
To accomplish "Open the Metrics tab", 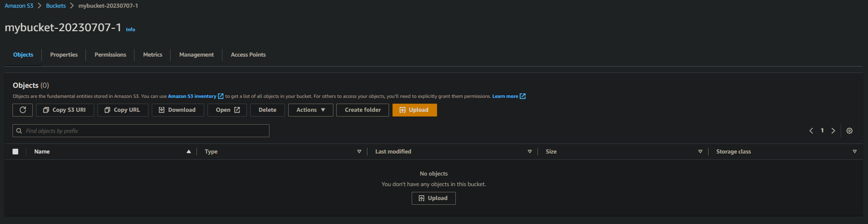I will [153, 55].
